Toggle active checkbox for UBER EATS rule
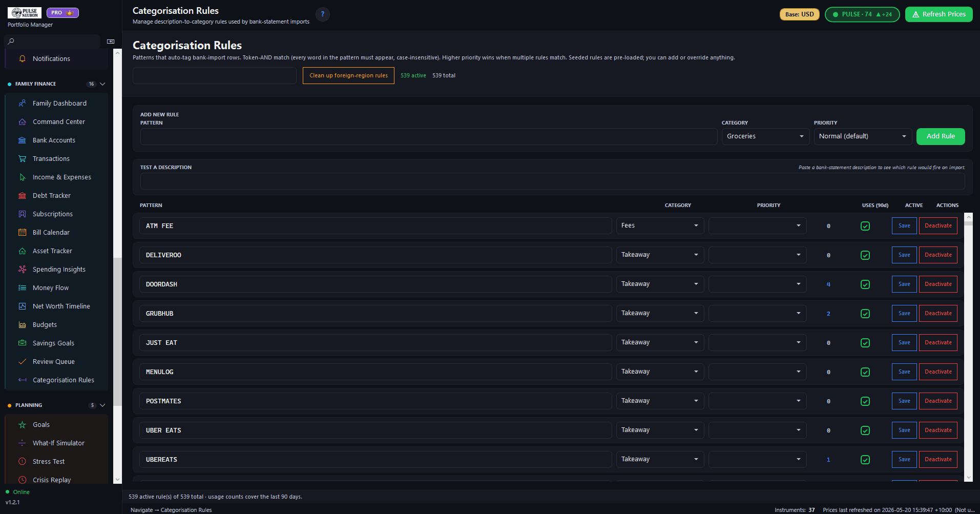980x514 pixels. tap(865, 430)
